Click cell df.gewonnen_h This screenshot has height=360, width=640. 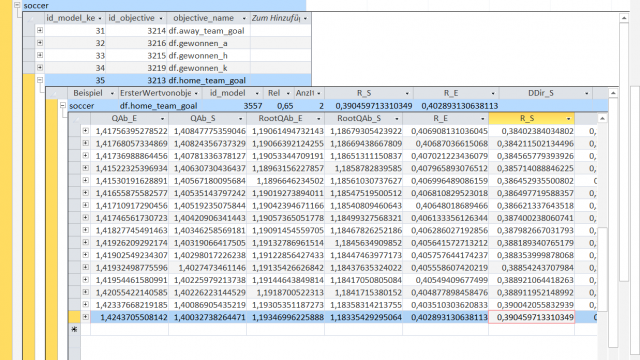(x=208, y=56)
